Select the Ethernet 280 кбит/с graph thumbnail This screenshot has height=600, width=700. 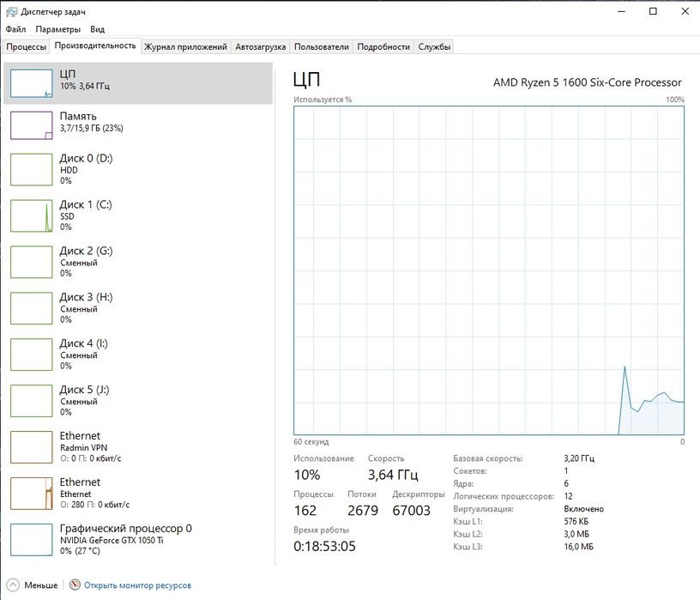coord(31,494)
